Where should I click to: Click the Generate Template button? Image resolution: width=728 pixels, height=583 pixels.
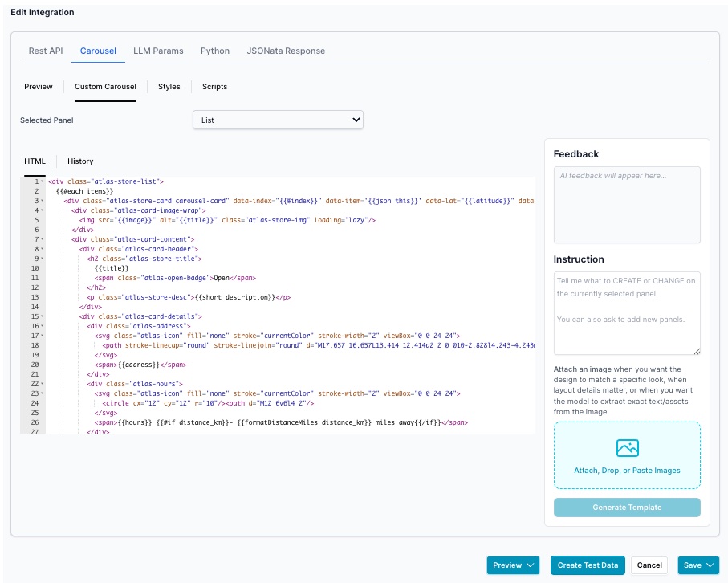[627, 508]
